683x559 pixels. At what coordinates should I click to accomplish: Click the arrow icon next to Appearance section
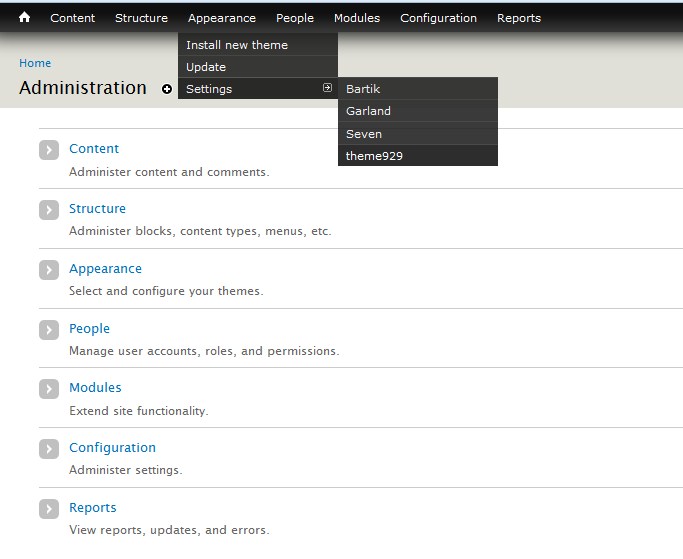click(x=49, y=270)
